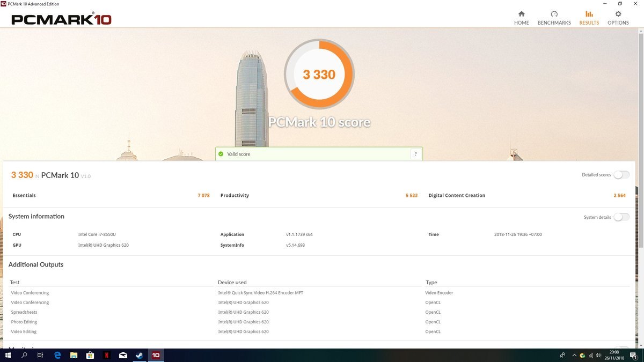Viewport: 644px width, 362px height.
Task: Click the Essentials score label
Action: (24, 196)
